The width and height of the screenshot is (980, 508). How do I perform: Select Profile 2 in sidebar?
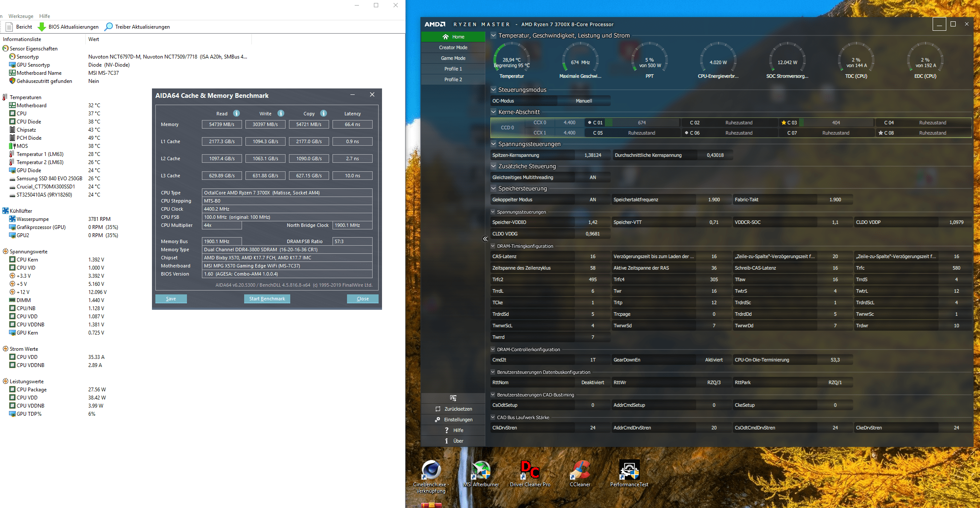(453, 79)
